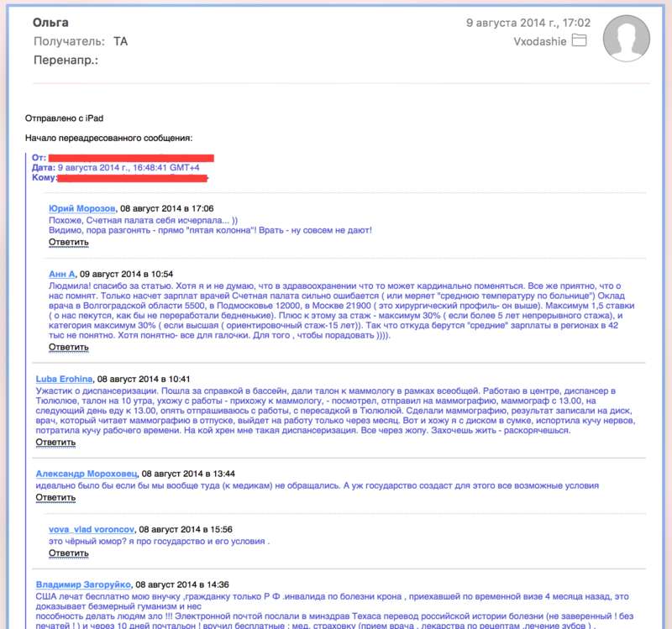
Task: Click timestamp 08 август 2014 в 14:36
Action: 182,584
